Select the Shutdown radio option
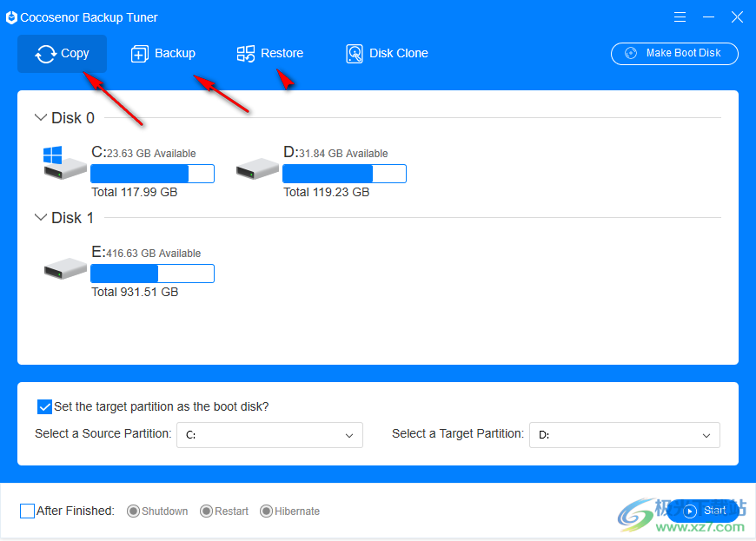756x541 pixels. [x=133, y=511]
